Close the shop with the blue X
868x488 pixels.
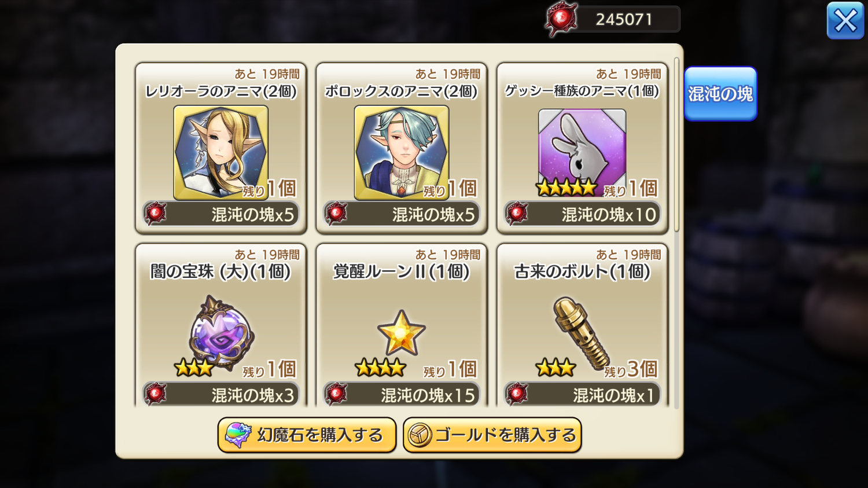[x=845, y=21]
